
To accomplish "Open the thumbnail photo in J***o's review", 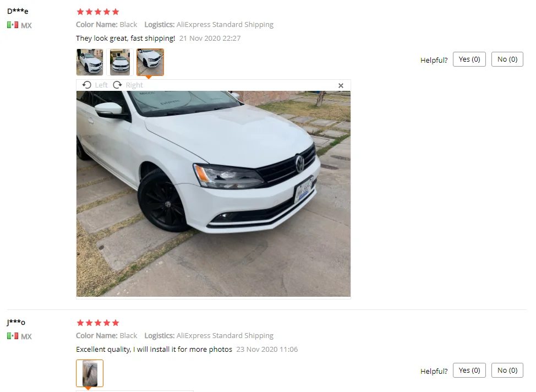I will (90, 373).
